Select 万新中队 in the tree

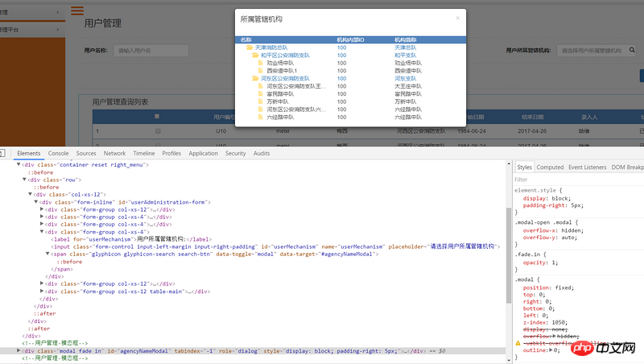point(278,101)
